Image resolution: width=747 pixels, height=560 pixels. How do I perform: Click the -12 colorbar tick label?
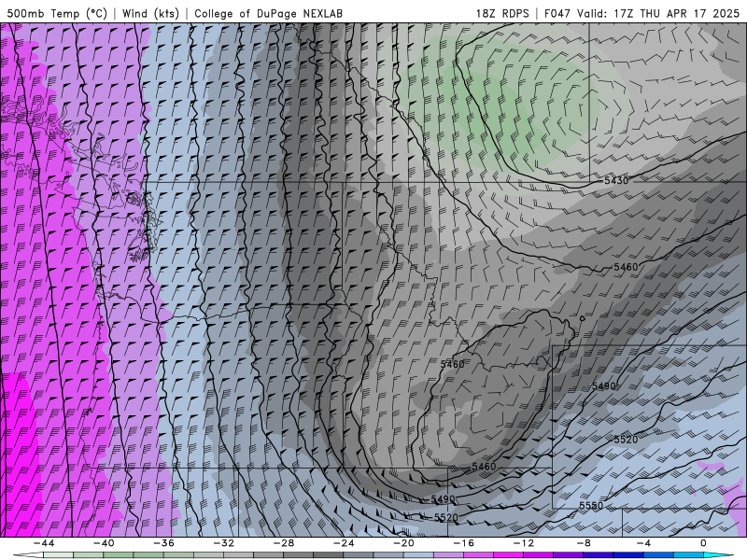[523, 543]
